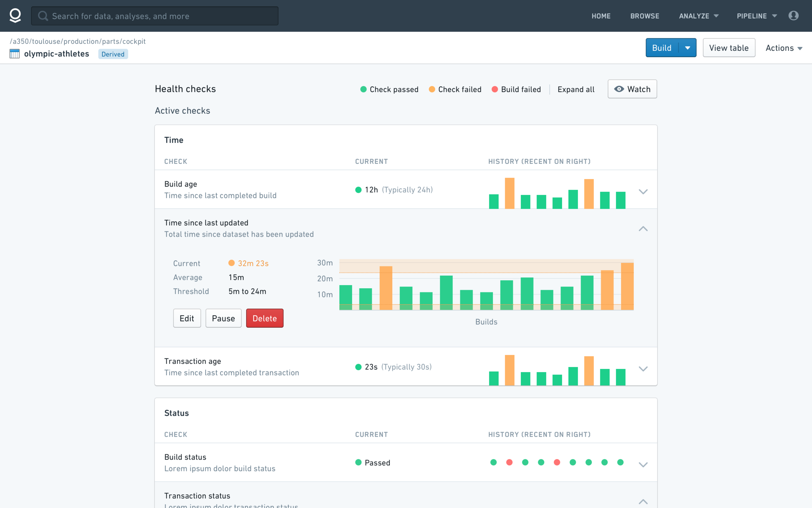Click the green status dot beside 23s
Viewport: 812px width, 508px height.
coord(358,367)
